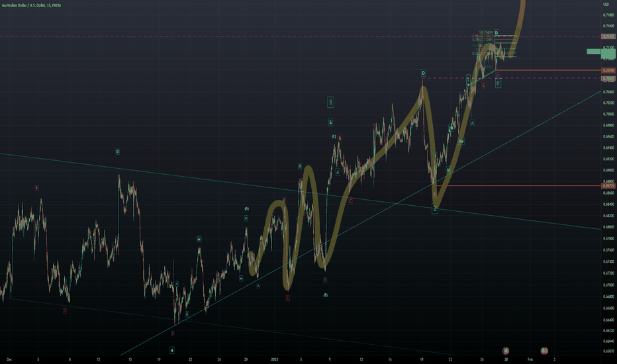Click the 0.66040 price axis label

608,341
